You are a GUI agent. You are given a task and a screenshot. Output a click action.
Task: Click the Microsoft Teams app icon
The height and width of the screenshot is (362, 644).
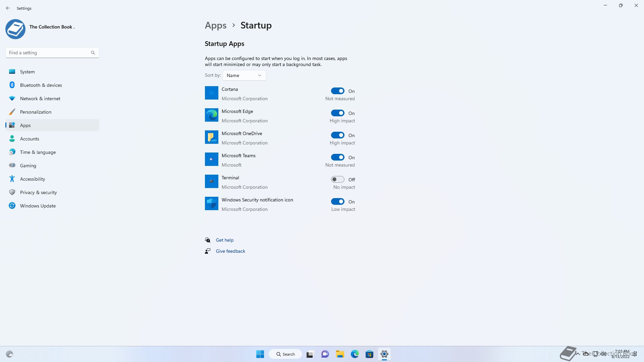pyautogui.click(x=212, y=159)
